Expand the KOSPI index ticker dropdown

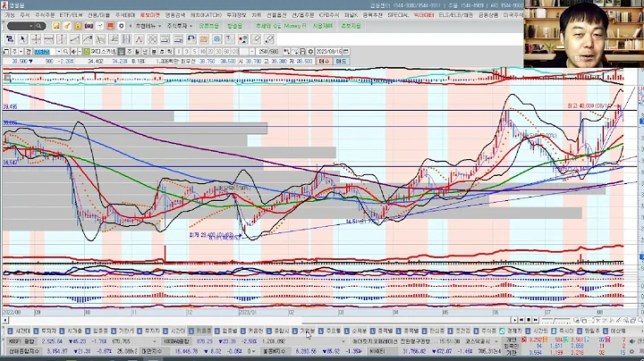click(155, 341)
